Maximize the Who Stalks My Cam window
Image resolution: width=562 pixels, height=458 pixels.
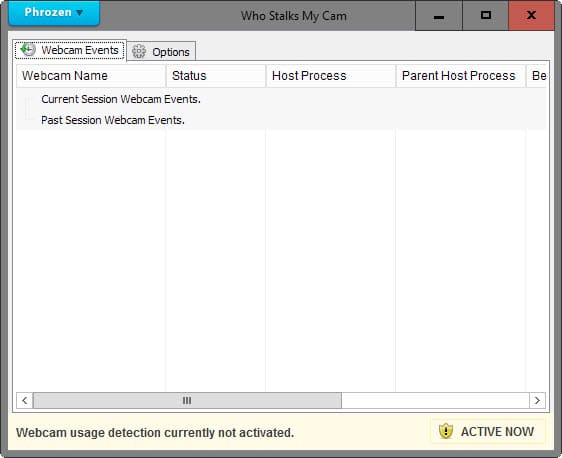486,15
